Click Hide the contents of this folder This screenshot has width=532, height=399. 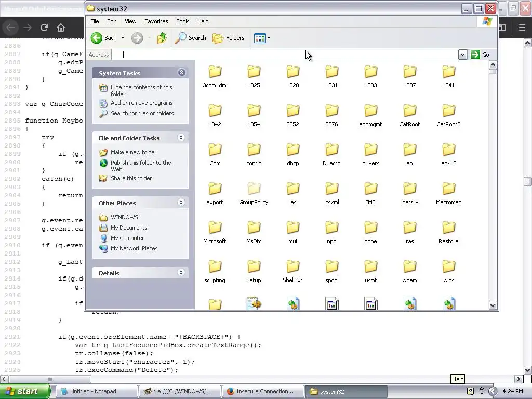(141, 90)
